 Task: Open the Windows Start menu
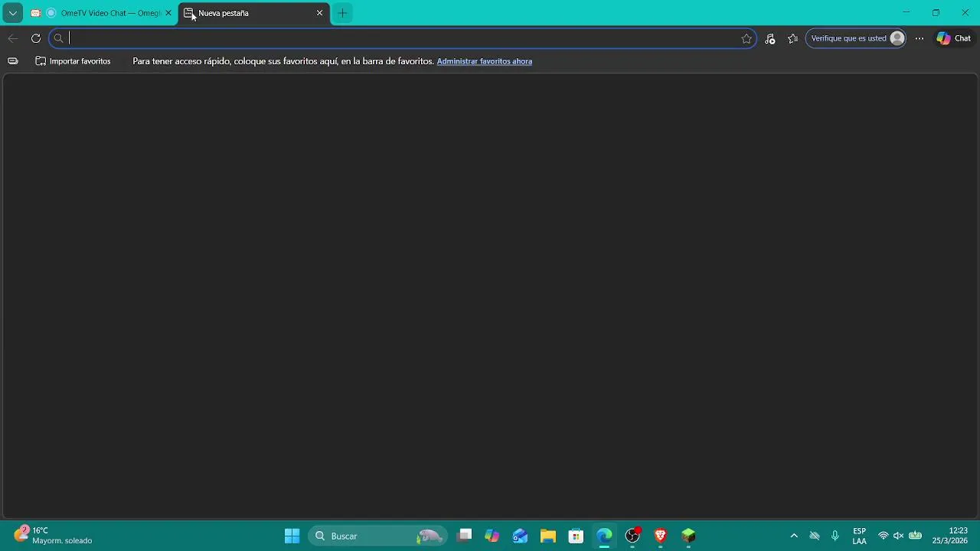(292, 536)
